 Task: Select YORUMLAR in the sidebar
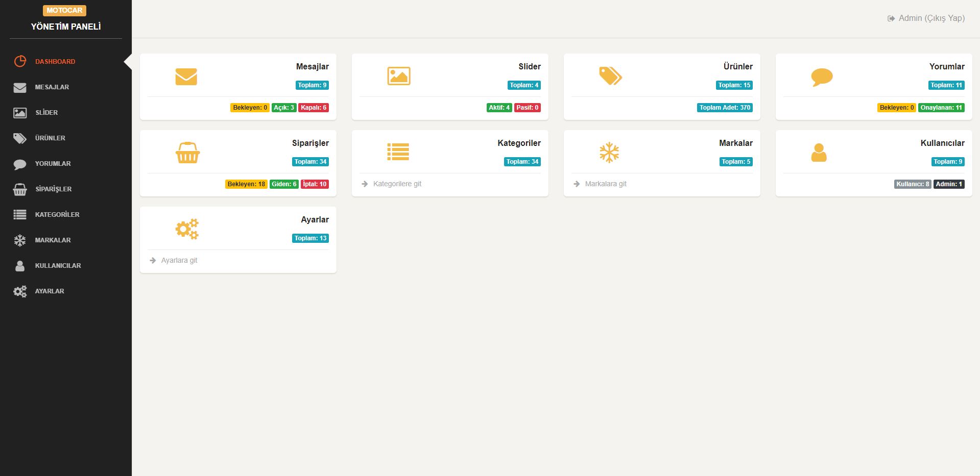[53, 163]
